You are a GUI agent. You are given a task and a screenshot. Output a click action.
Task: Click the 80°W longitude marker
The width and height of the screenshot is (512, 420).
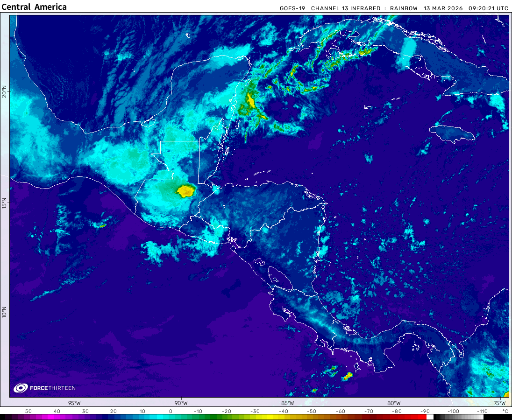point(394,403)
